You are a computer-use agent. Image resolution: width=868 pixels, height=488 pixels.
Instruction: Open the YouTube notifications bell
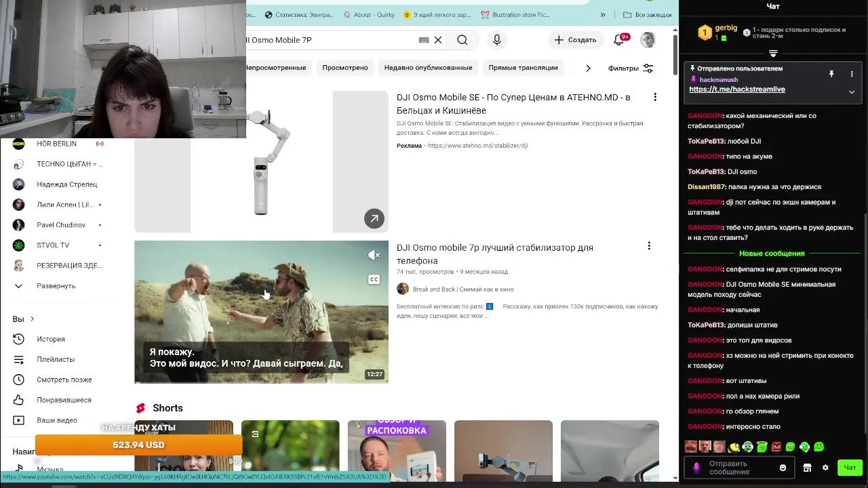point(619,40)
